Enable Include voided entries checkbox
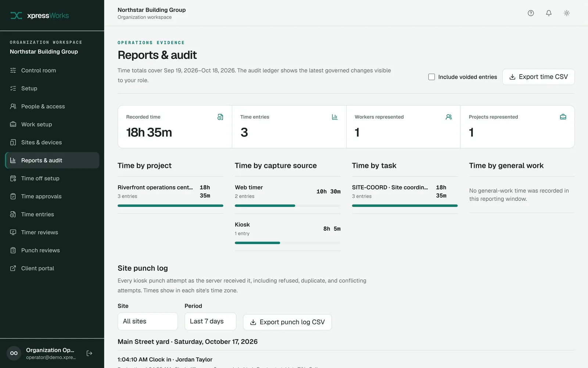Viewport: 588px width, 368px height. click(x=431, y=77)
